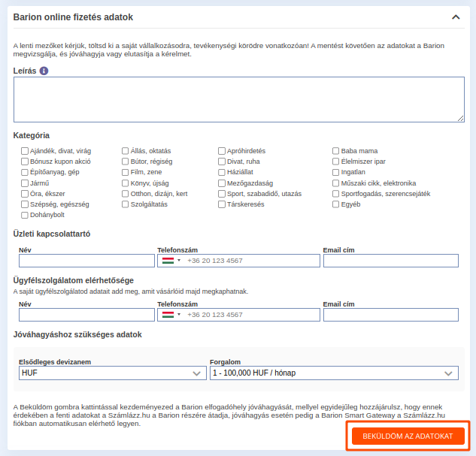Click the Üzleti kapcsolattartó Email cím field
The image size is (476, 456).
[x=391, y=261]
